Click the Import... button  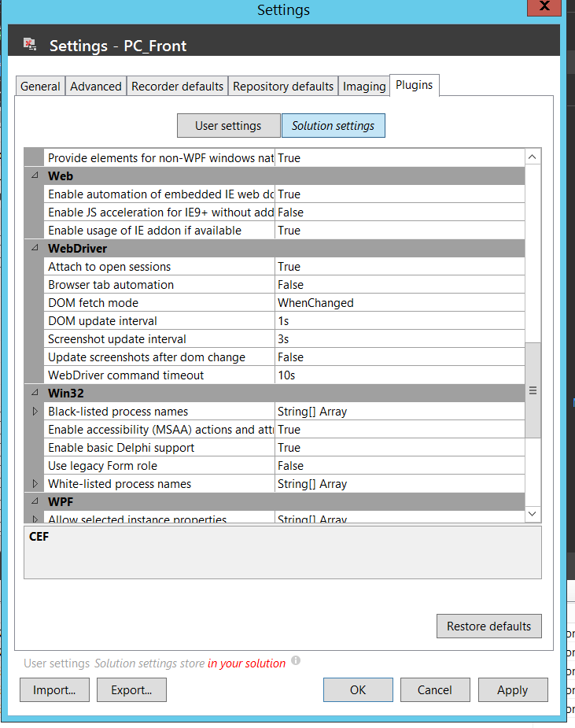[x=54, y=690]
